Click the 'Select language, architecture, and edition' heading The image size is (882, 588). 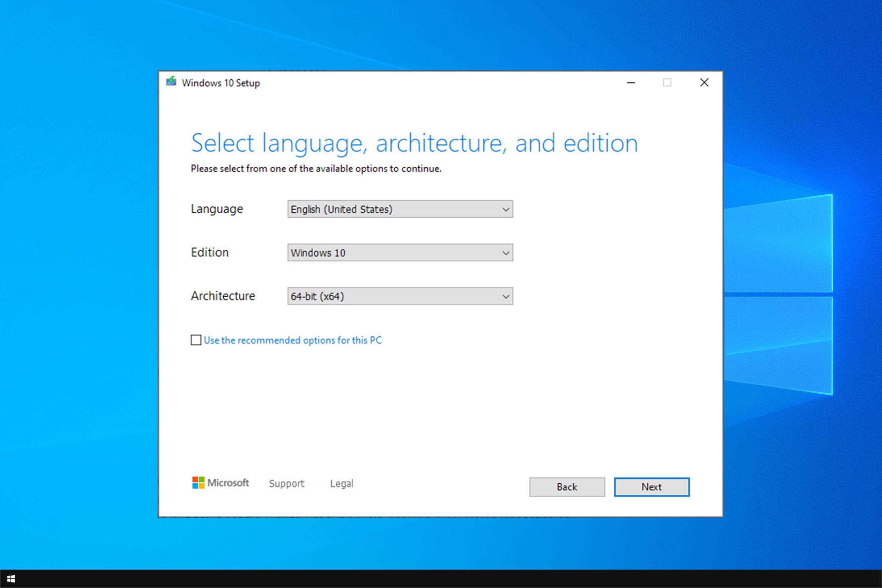414,143
